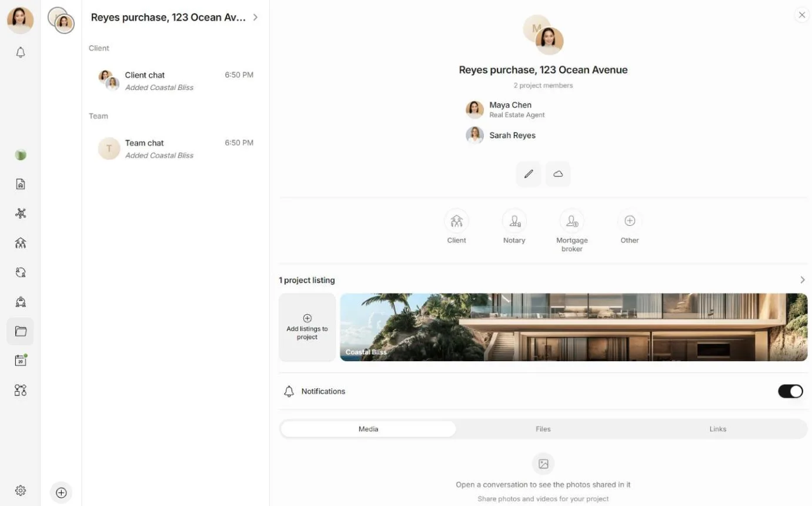Open the Team chat conversation
The width and height of the screenshot is (812, 506).
175,149
